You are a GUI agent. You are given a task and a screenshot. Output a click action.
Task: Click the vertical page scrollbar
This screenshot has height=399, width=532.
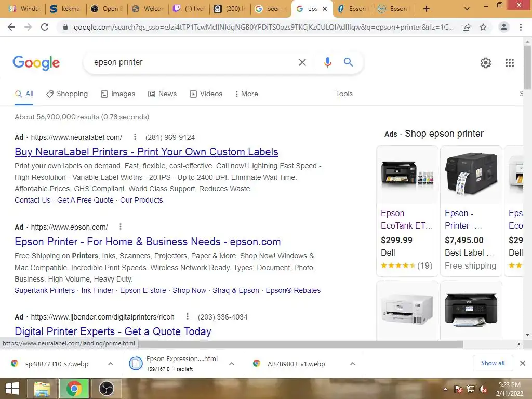[x=527, y=68]
